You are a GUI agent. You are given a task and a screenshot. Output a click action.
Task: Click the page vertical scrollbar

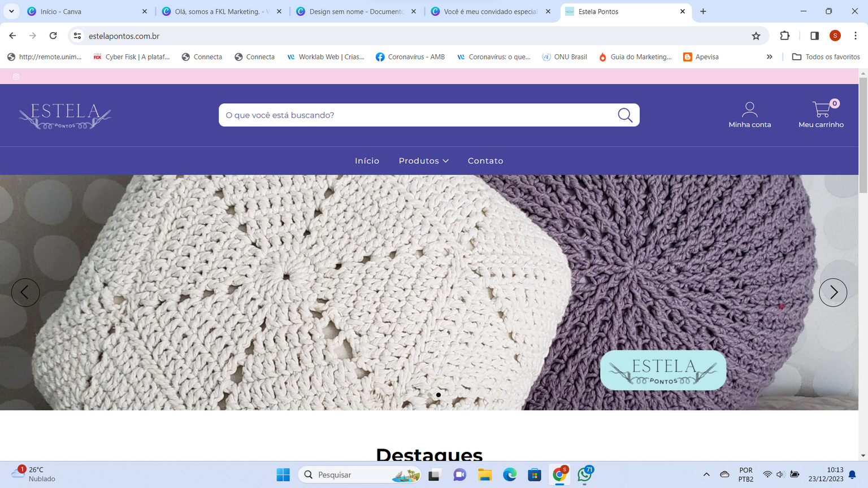coord(863,136)
